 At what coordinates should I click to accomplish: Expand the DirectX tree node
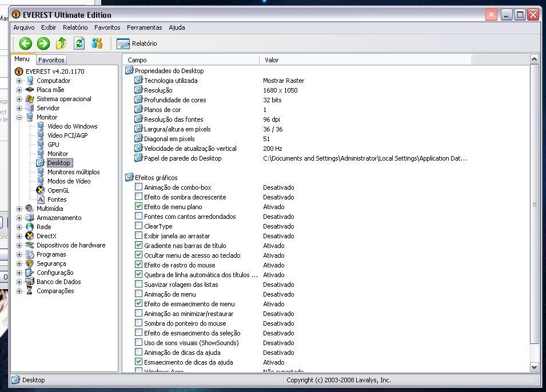pos(19,236)
